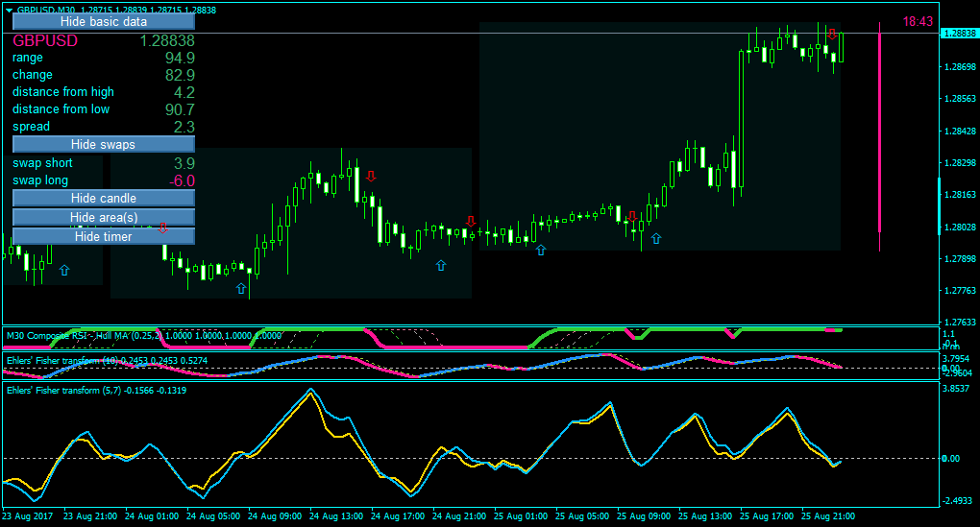Image resolution: width=980 pixels, height=527 pixels.
Task: Select the blue up arrow near 25 Aug 01:00
Action: (541, 250)
